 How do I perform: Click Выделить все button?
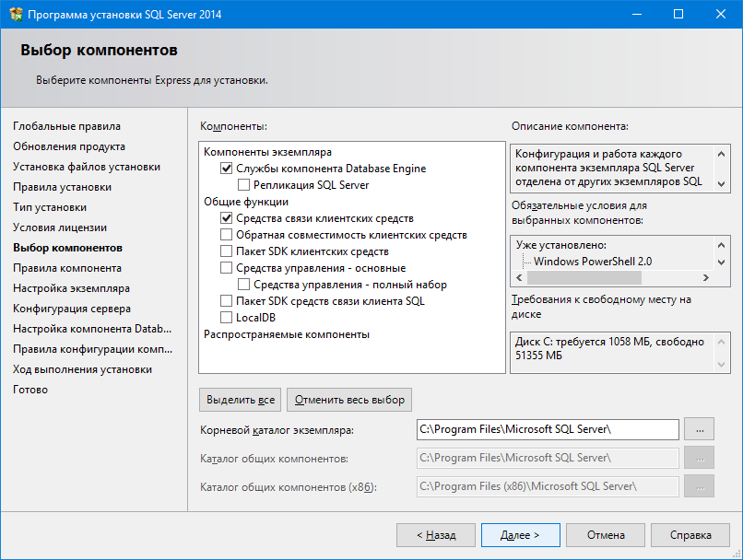241,400
